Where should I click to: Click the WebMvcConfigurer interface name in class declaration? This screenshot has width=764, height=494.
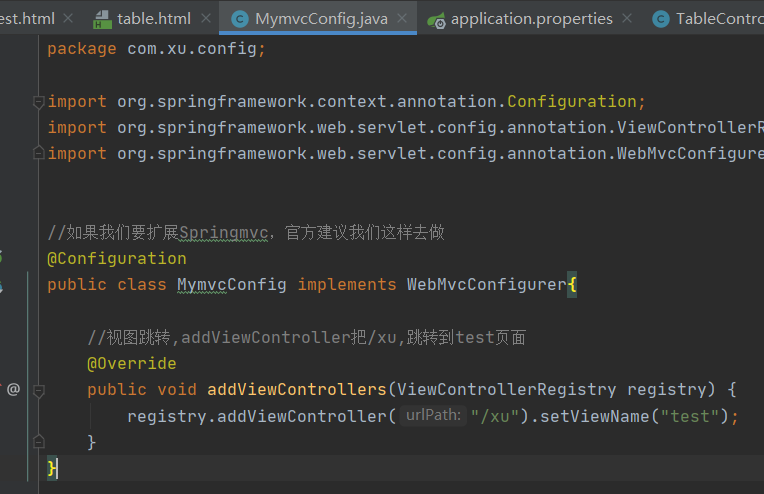pyautogui.click(x=486, y=285)
